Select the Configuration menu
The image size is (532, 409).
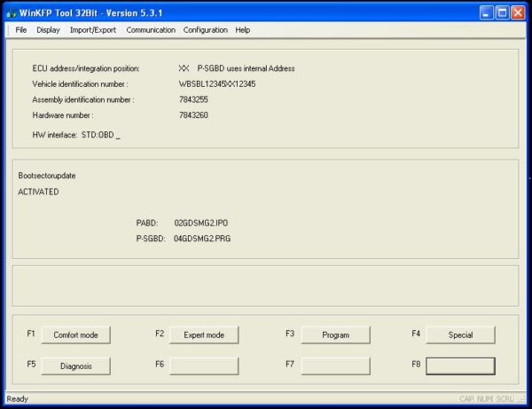(x=205, y=30)
